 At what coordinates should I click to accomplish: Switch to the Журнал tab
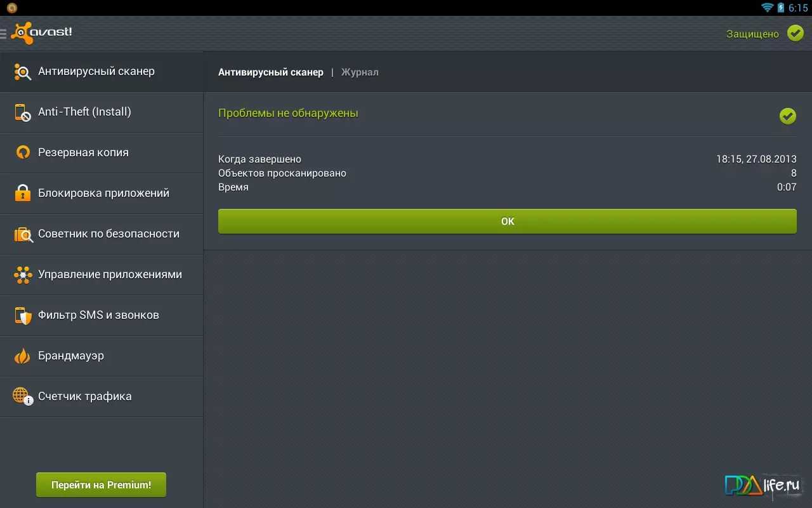pos(360,72)
